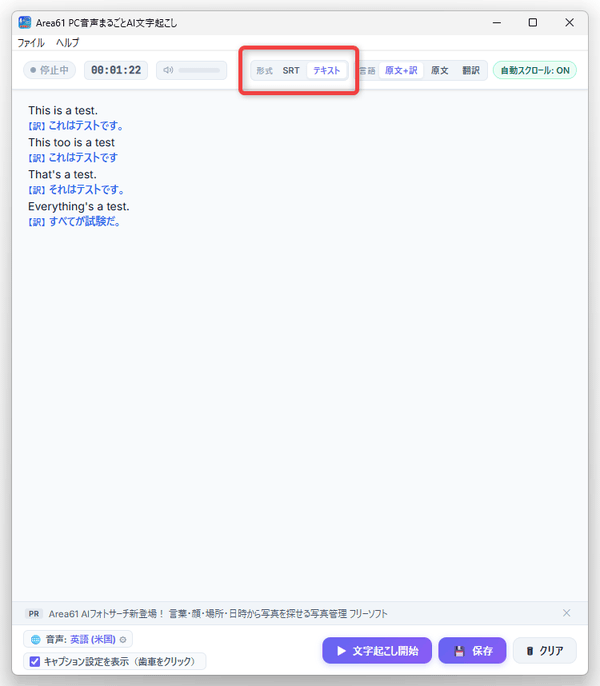
Task: Open the ヘルプ menu
Action: [67, 43]
